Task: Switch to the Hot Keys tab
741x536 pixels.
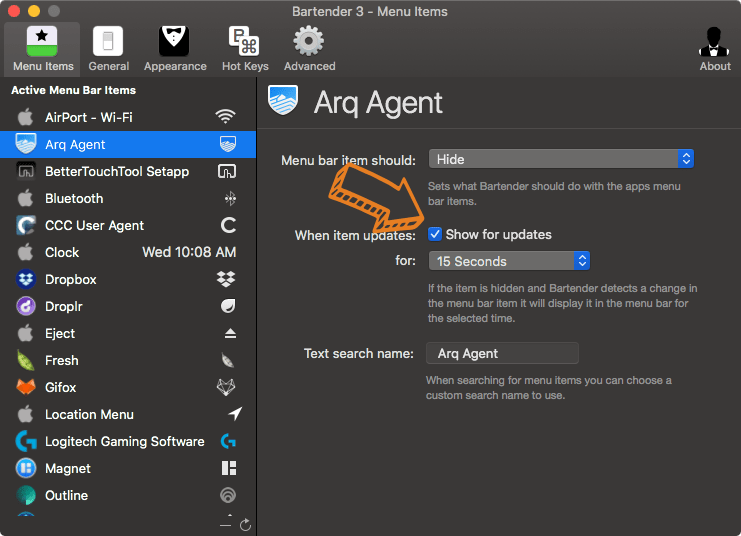Action: 245,49
